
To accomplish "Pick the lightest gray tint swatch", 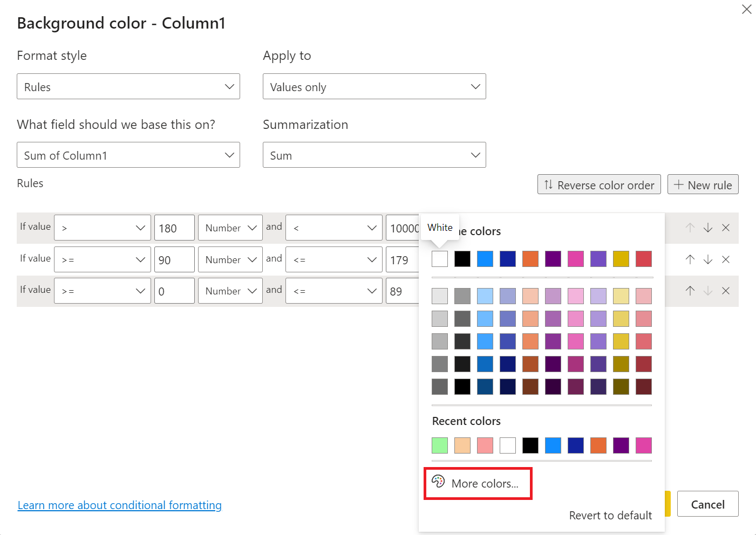I will pos(440,296).
